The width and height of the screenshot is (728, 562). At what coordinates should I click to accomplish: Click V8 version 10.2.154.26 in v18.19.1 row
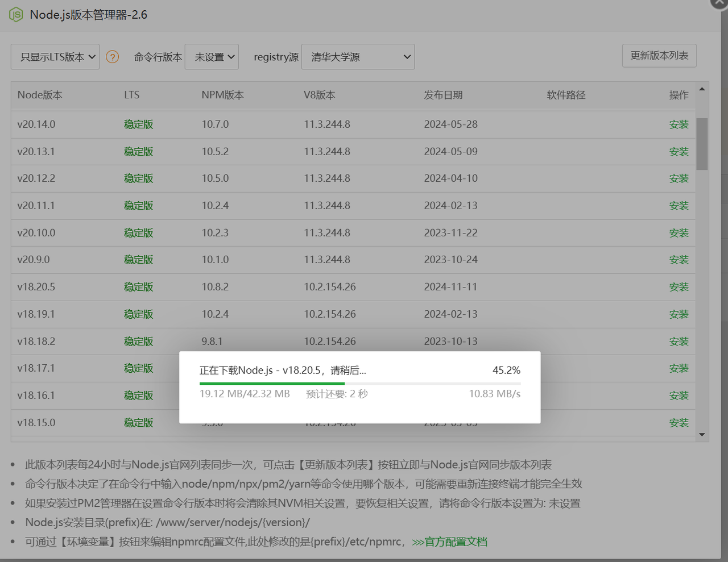click(330, 314)
